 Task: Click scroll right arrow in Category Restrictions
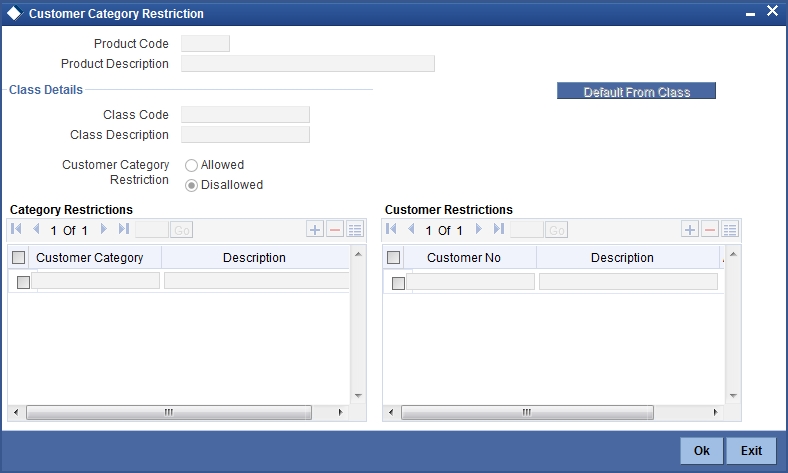(x=340, y=413)
